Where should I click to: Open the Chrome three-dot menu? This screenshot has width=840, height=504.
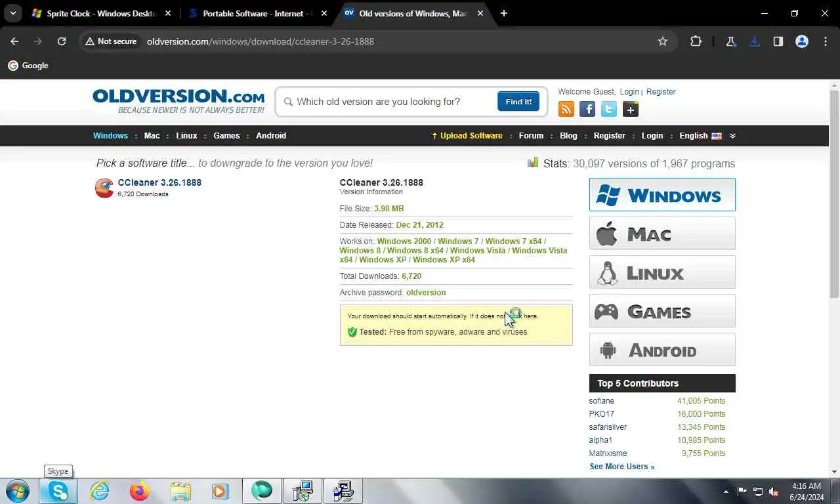[825, 41]
